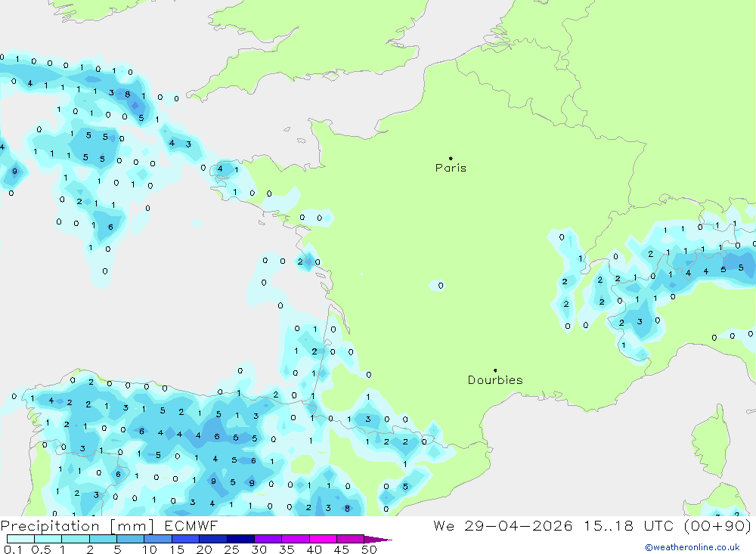Click the '15..18 UTC' time range text

(628, 525)
